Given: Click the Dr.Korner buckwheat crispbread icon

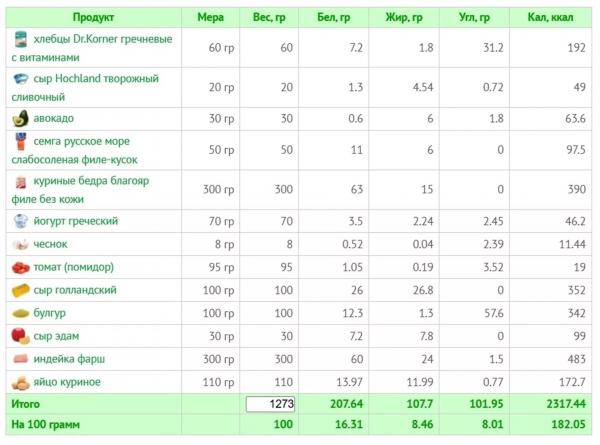Looking at the screenshot, I should pos(21,39).
